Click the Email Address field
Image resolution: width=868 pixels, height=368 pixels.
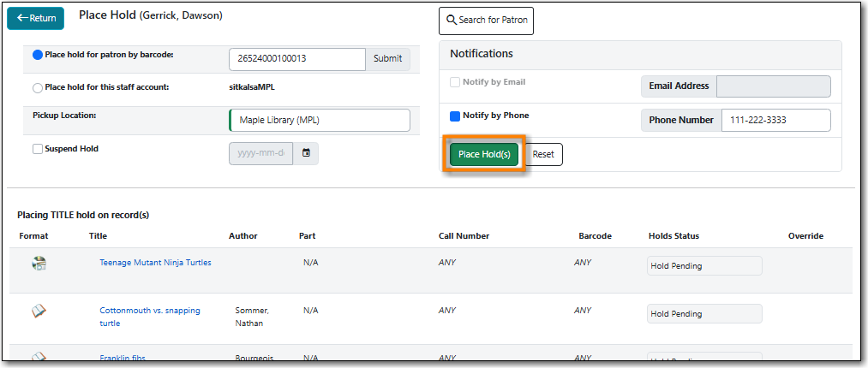774,86
